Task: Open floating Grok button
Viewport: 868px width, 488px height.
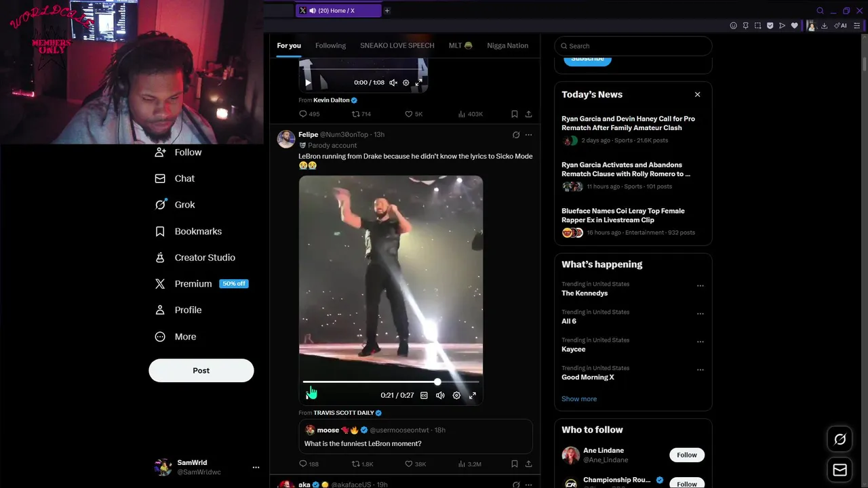Action: point(840,439)
